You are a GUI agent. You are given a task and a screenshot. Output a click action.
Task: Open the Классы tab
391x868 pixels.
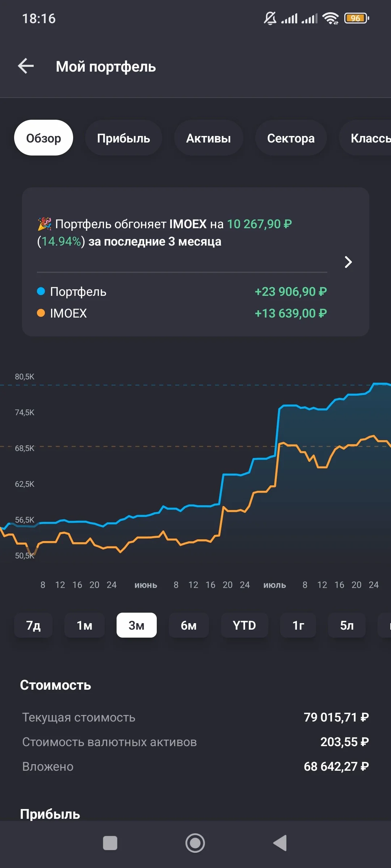(365, 138)
